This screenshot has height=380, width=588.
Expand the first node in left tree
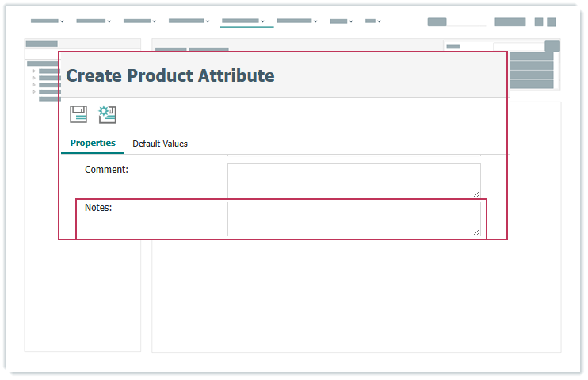(x=34, y=71)
